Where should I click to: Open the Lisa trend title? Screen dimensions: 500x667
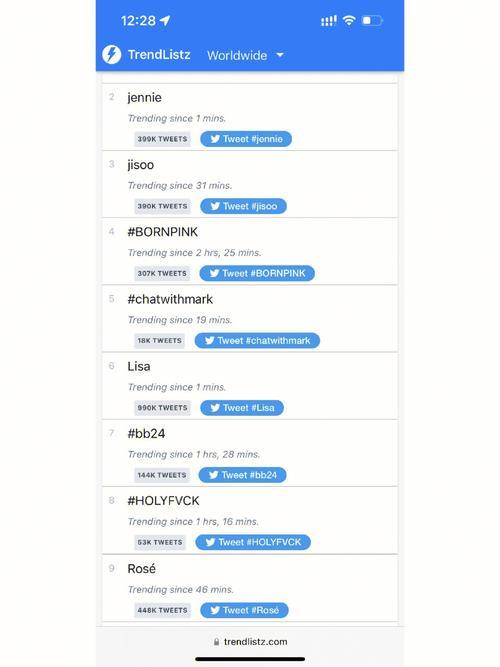(x=139, y=366)
